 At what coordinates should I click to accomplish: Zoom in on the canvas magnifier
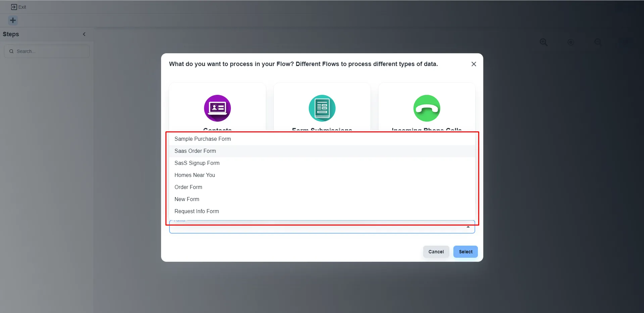tap(544, 42)
